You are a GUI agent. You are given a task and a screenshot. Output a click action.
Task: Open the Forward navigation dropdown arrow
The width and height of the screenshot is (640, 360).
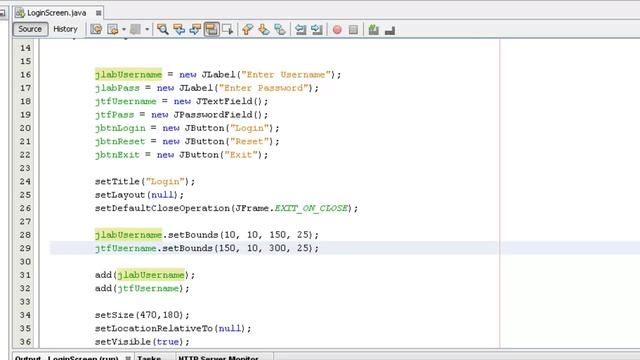coord(147,29)
